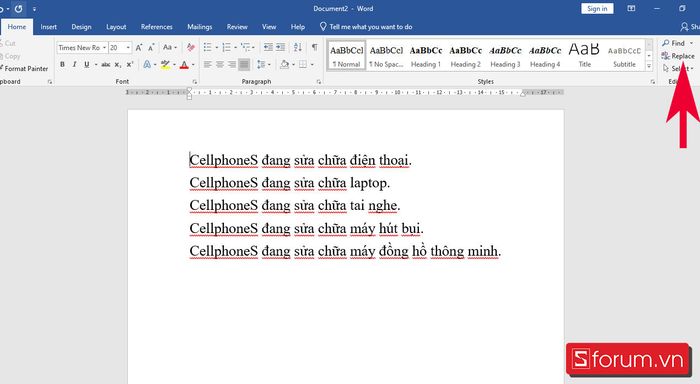The width and height of the screenshot is (700, 384).
Task: Apply the Title style
Action: point(584,56)
